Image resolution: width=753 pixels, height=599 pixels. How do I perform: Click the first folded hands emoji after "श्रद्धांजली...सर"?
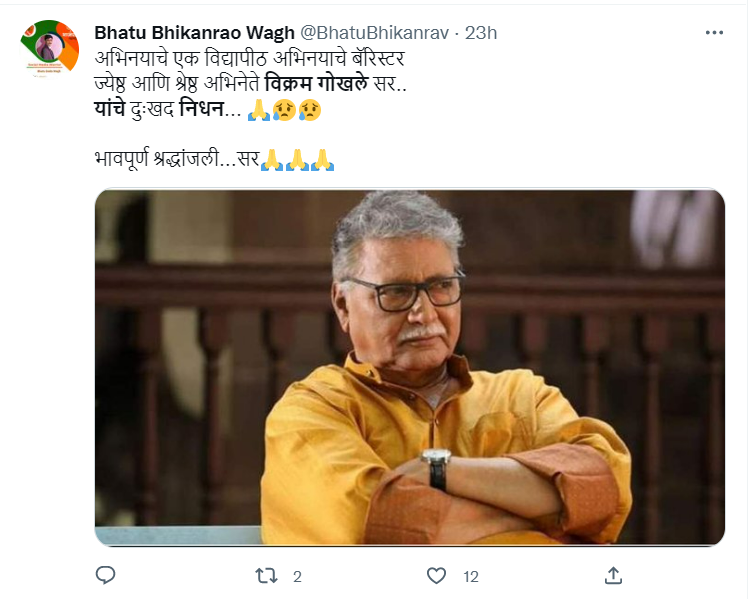click(x=270, y=159)
